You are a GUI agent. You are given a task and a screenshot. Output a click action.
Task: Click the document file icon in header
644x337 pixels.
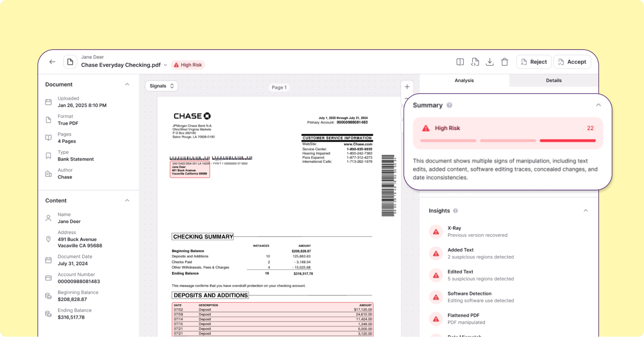(70, 62)
